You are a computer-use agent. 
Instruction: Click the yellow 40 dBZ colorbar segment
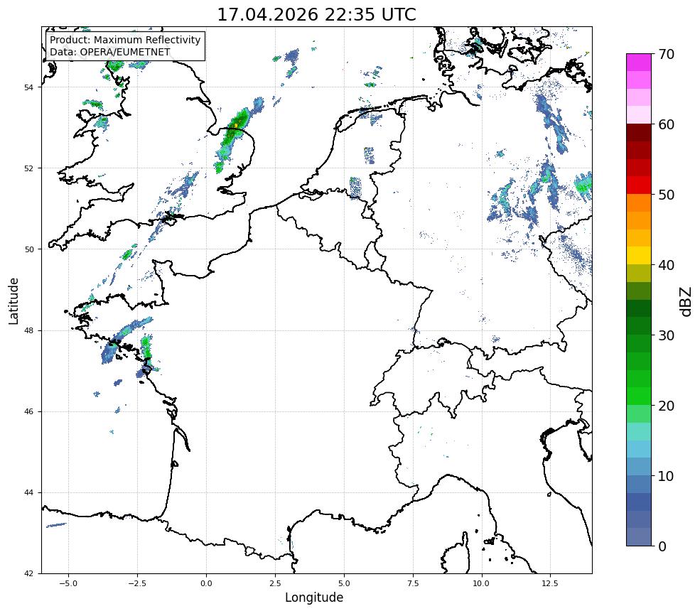click(639, 255)
